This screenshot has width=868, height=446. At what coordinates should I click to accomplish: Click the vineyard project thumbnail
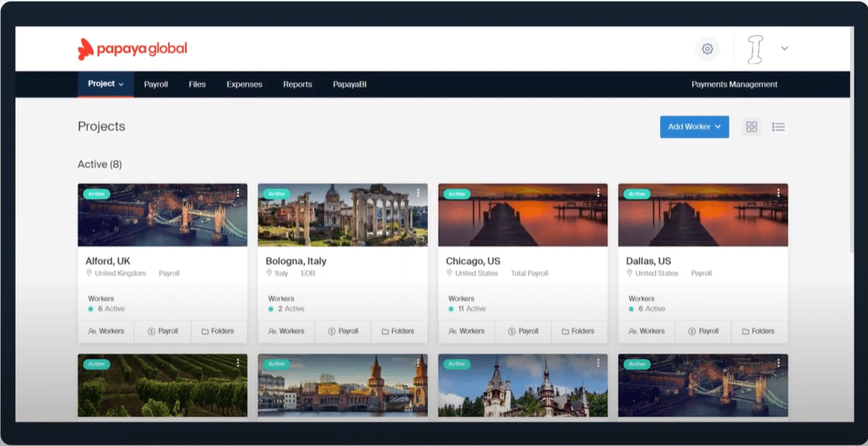click(163, 385)
